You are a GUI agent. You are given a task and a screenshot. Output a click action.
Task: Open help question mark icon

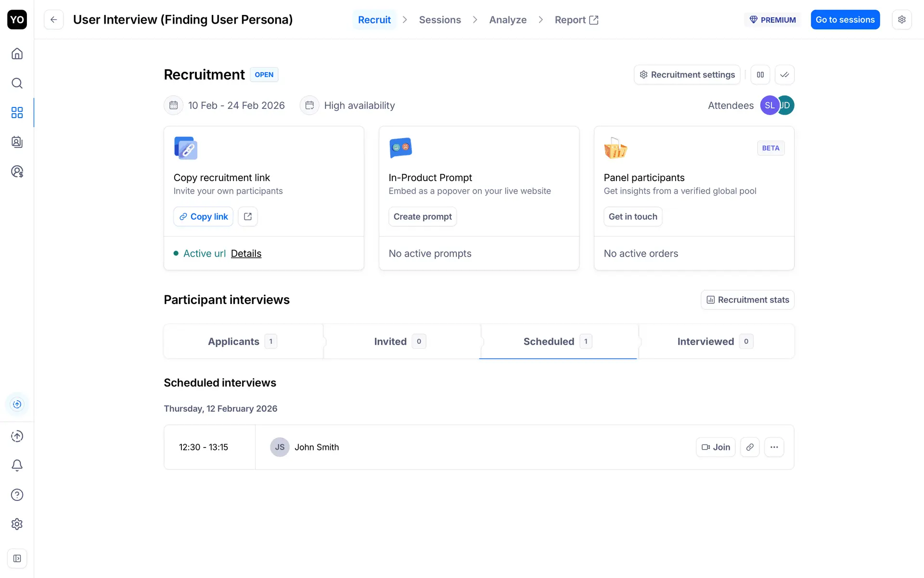click(x=17, y=495)
